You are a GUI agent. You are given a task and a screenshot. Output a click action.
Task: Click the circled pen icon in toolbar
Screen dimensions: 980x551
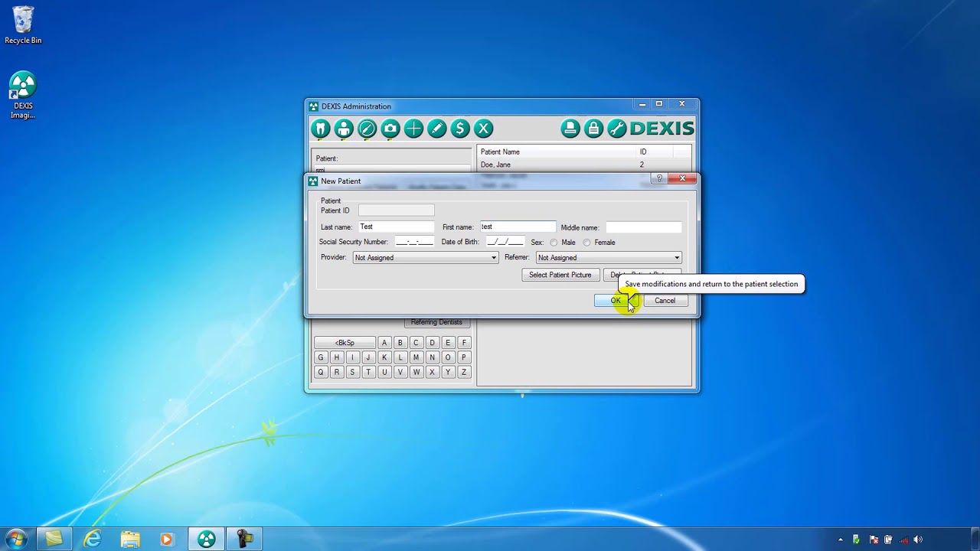(x=367, y=129)
